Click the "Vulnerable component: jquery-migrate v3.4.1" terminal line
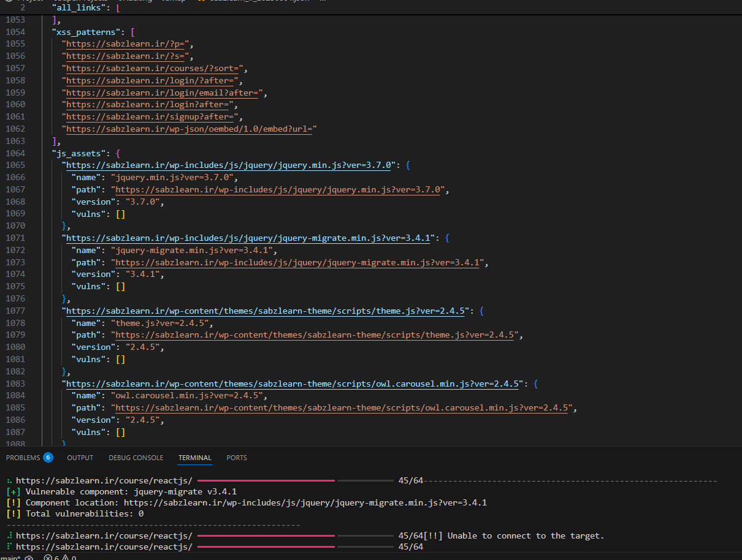This screenshot has width=742, height=560. click(121, 492)
